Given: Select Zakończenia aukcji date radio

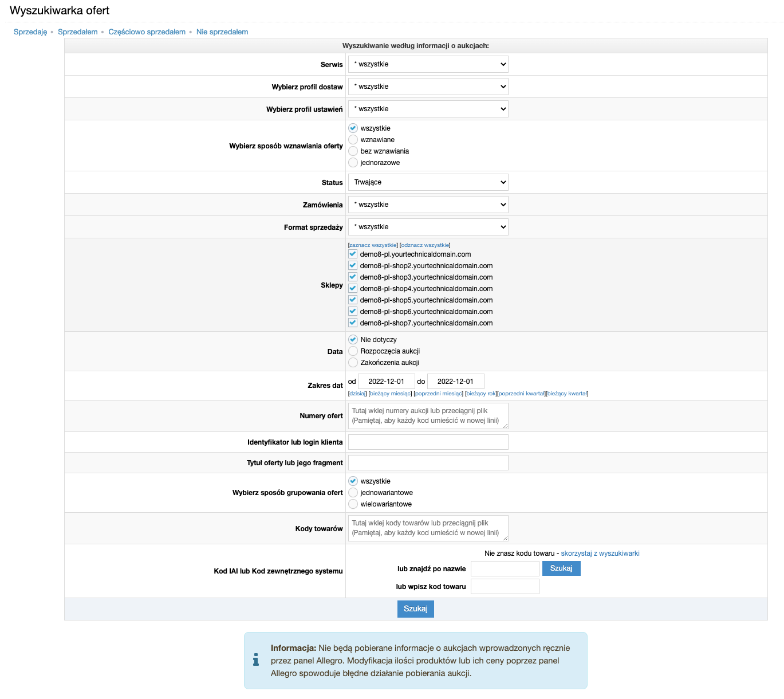Looking at the screenshot, I should (353, 363).
